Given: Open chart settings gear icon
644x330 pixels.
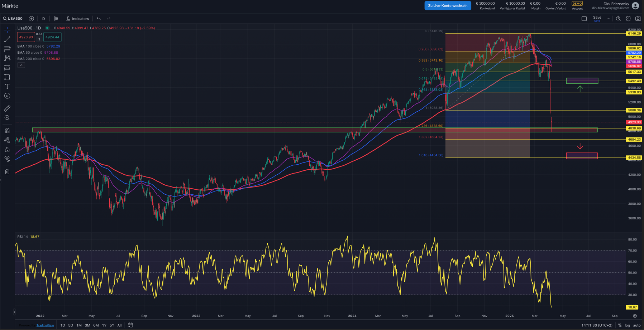Looking at the screenshot, I should pyautogui.click(x=628, y=19).
